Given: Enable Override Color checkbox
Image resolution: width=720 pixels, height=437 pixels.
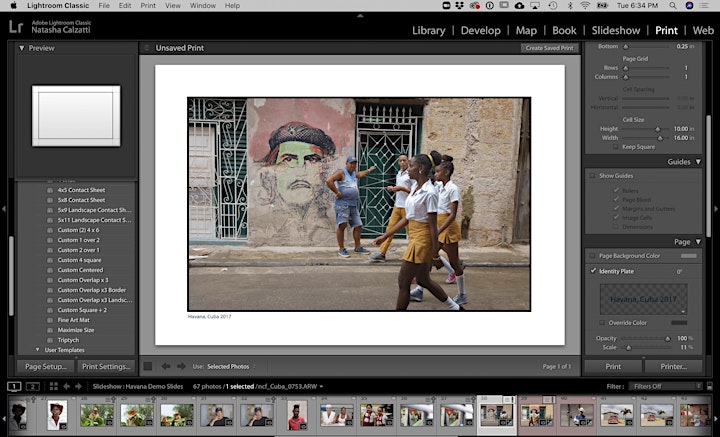Looking at the screenshot, I should pos(602,323).
